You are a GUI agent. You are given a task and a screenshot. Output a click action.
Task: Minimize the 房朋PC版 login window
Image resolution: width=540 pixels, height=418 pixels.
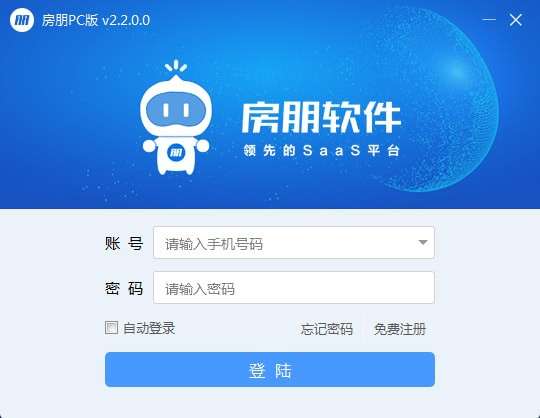click(x=489, y=20)
